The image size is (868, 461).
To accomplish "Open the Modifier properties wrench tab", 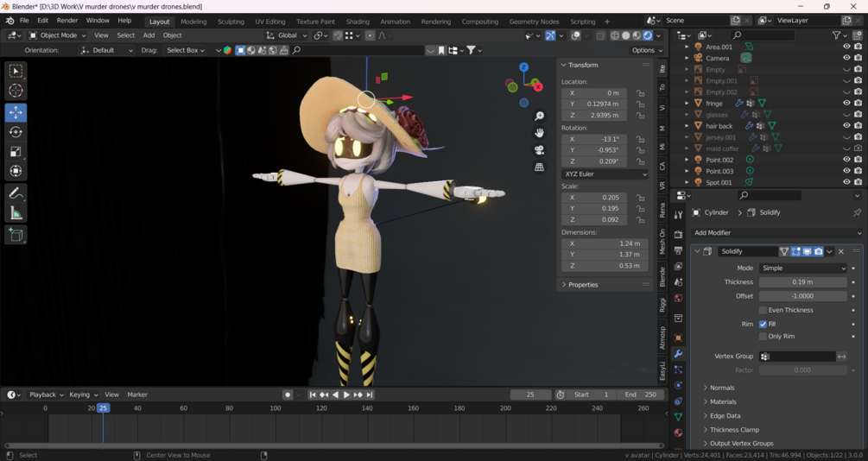I will [x=678, y=354].
